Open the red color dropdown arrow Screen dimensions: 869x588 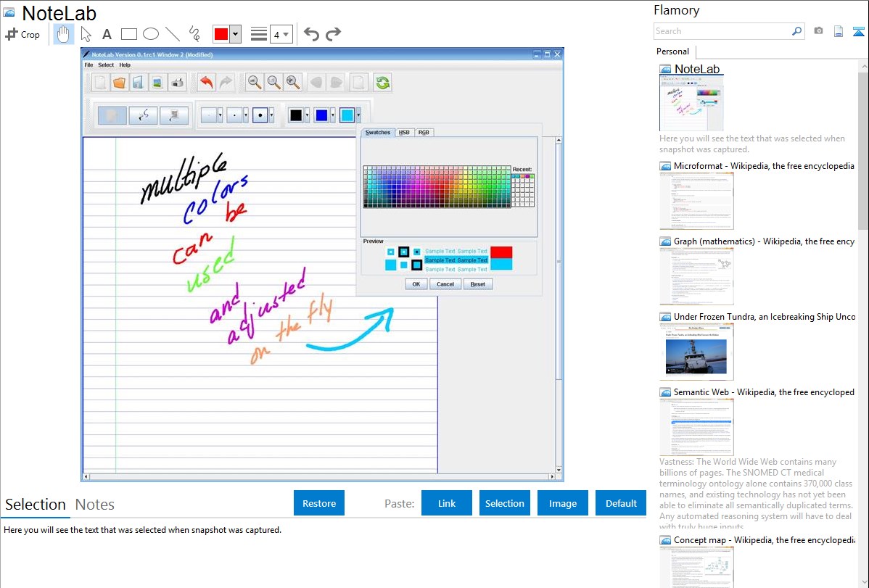click(235, 34)
